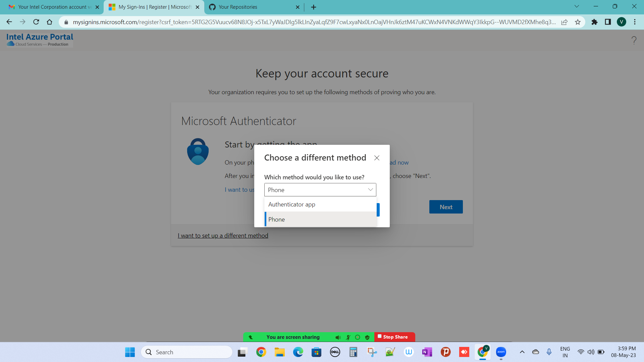Click the Intel Azure Portal logo
644x362 pixels.
(x=40, y=40)
